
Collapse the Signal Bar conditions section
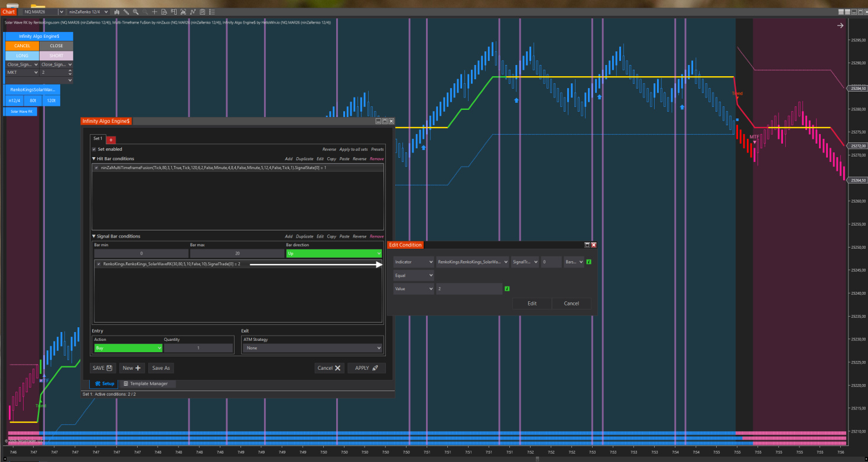[93, 236]
